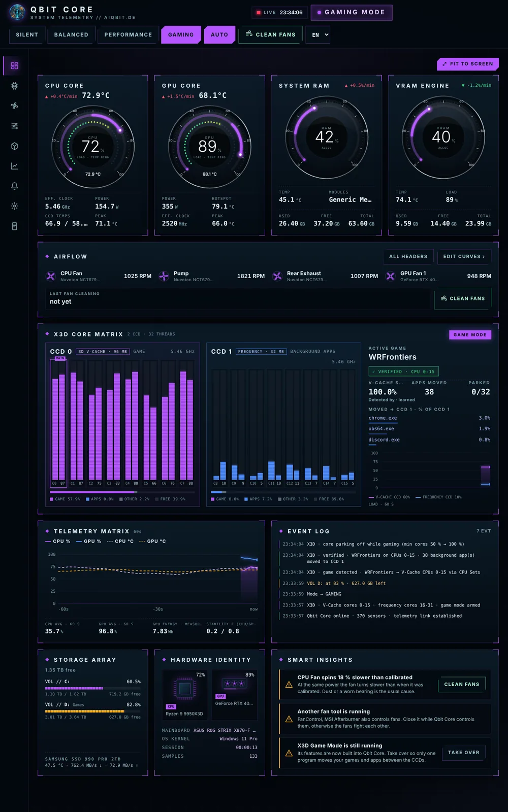
Task: Open the bell alerts sidebar icon
Action: 14,186
